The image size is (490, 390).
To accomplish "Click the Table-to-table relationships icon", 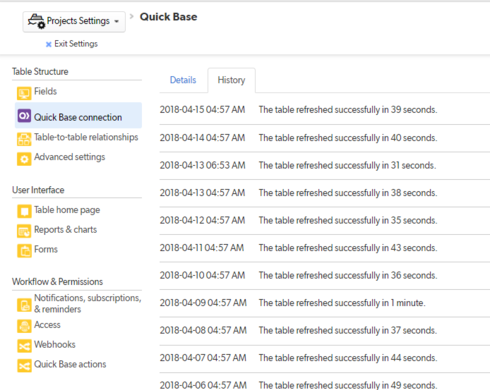I will [24, 139].
